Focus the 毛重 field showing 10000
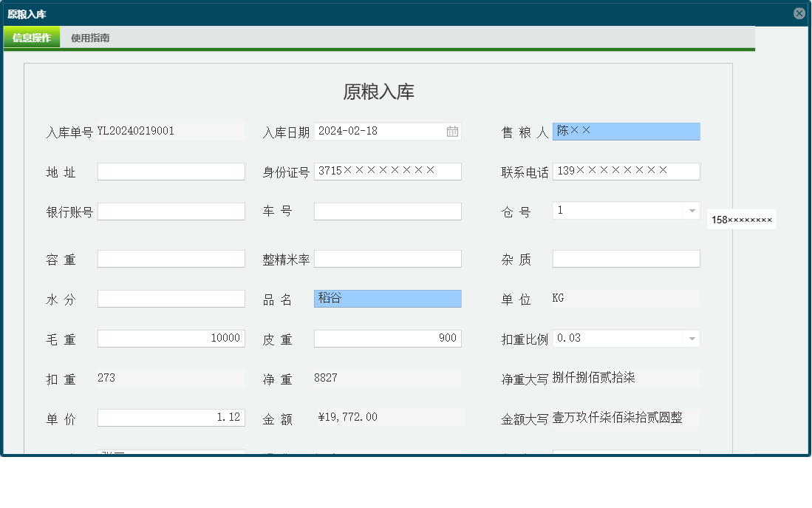This screenshot has height=508, width=812. pos(171,338)
